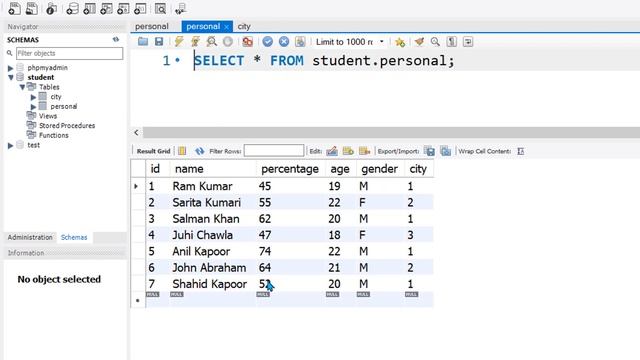Create new table icon
The height and width of the screenshot is (360, 640).
pyautogui.click(x=89, y=8)
